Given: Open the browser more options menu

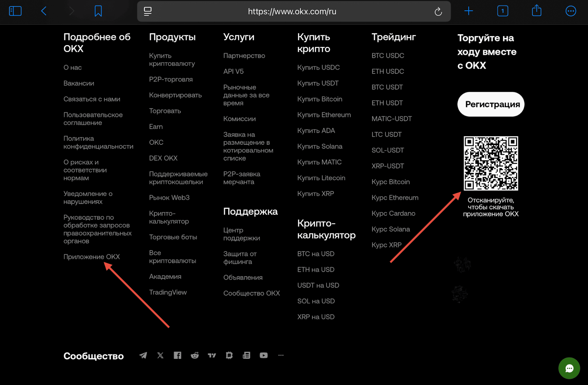Looking at the screenshot, I should coord(571,11).
